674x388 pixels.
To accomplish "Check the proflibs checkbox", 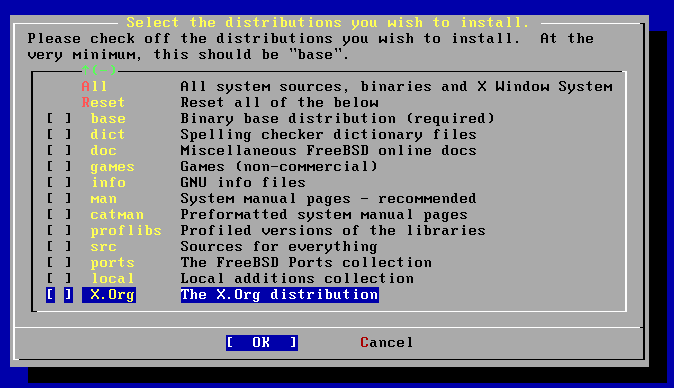I will (x=59, y=231).
